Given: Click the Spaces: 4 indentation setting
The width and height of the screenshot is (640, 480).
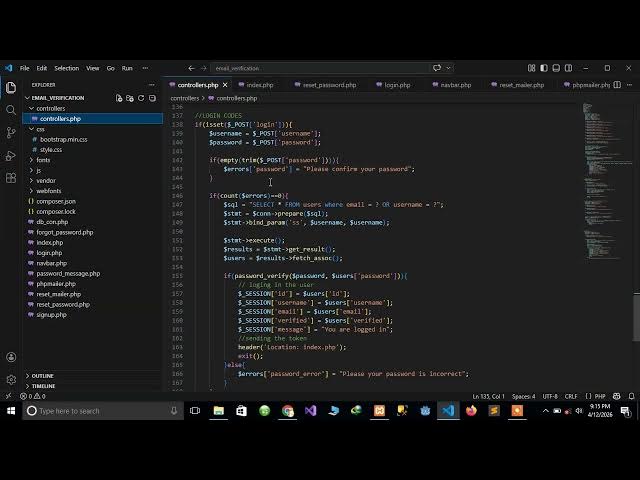Looking at the screenshot, I should tap(524, 396).
